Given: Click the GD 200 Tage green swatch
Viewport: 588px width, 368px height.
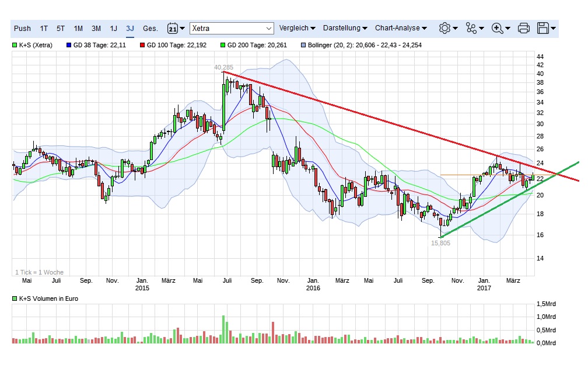Looking at the screenshot, I should click(223, 45).
